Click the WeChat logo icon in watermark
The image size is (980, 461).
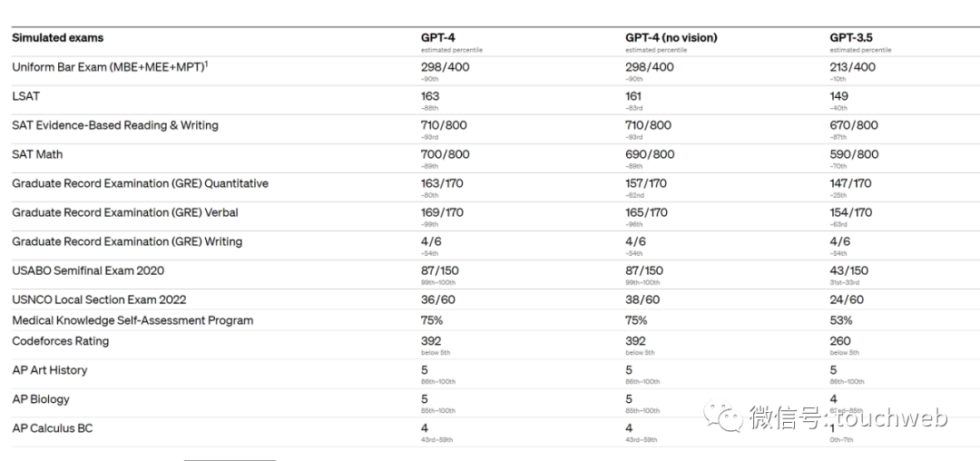(724, 416)
